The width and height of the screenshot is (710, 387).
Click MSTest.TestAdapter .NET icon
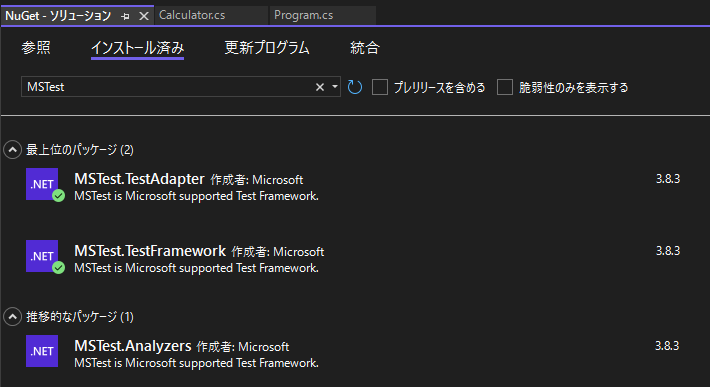click(42, 184)
